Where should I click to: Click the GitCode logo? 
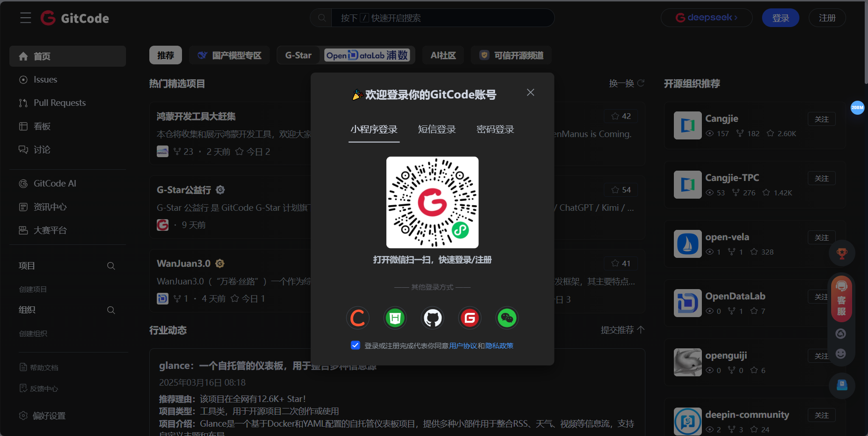coord(75,18)
